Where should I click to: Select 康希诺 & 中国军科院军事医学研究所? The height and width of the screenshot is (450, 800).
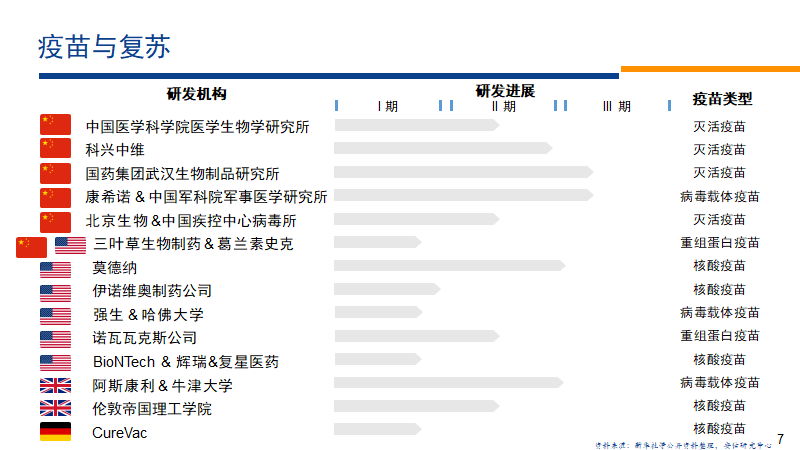pyautogui.click(x=206, y=197)
